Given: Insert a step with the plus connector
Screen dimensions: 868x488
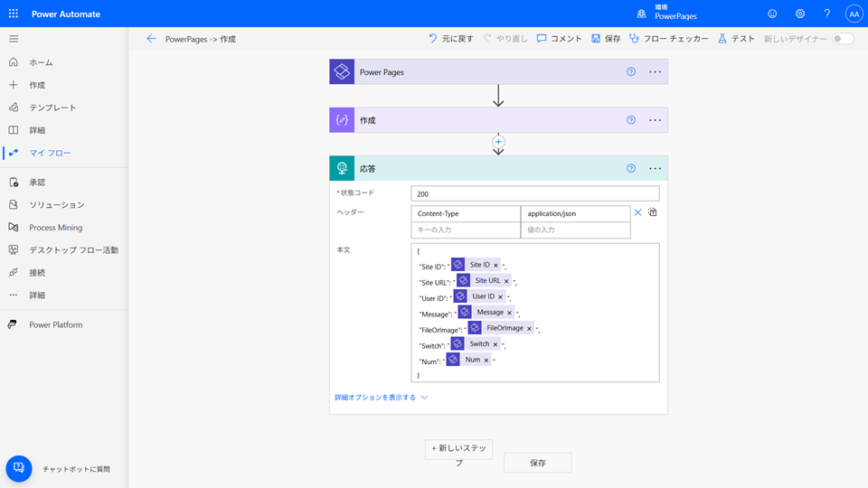Looking at the screenshot, I should 498,142.
